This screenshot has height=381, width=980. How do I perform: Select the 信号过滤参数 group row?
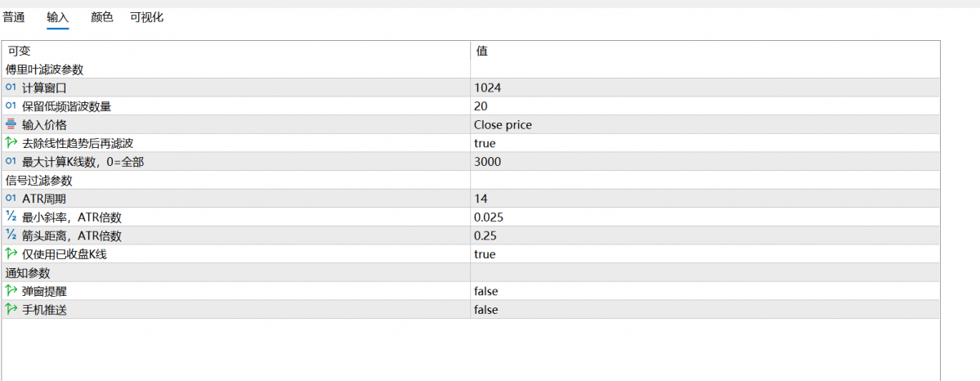coord(471,180)
